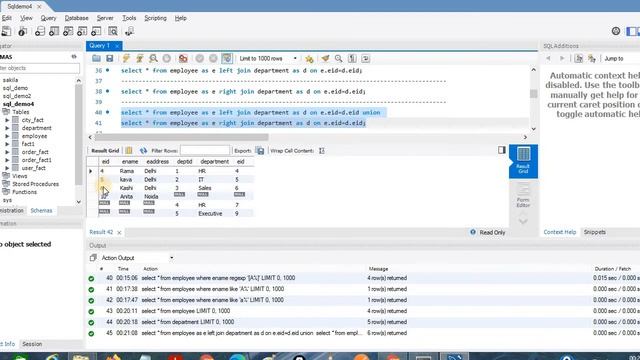640x360 pixels.
Task: Refresh schemas icon in navigator header
Action: tap(74, 57)
